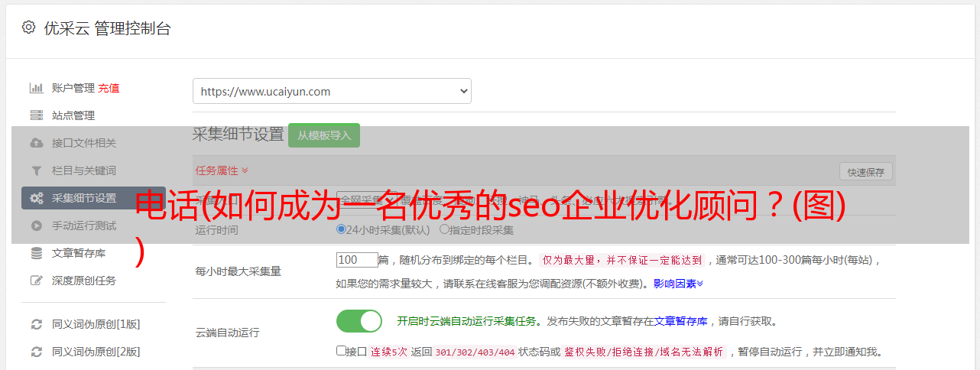Click the server icon next to 站点管理
The image size is (980, 370).
36,115
